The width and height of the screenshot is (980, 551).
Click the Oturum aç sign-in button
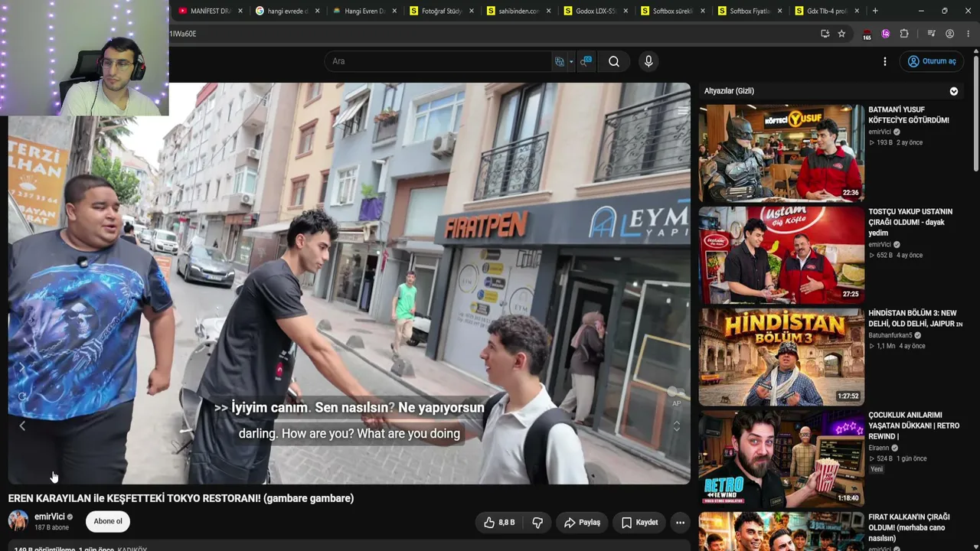pyautogui.click(x=932, y=61)
